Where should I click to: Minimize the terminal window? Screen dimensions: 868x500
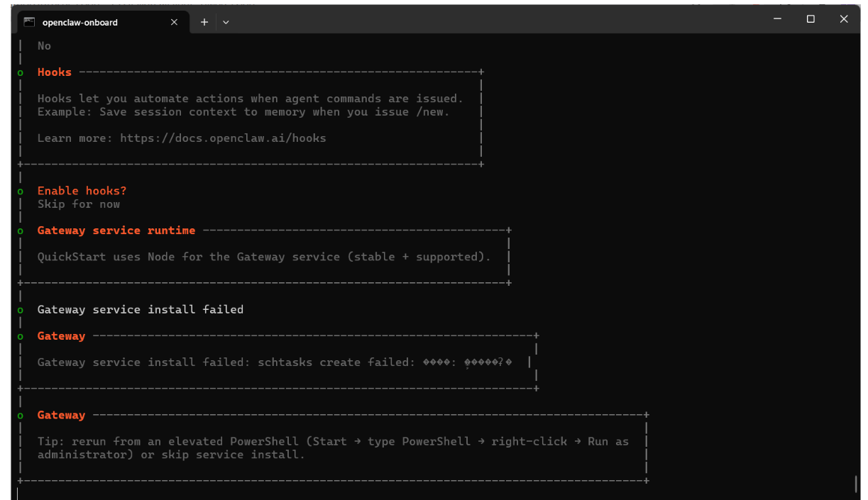[x=777, y=19]
